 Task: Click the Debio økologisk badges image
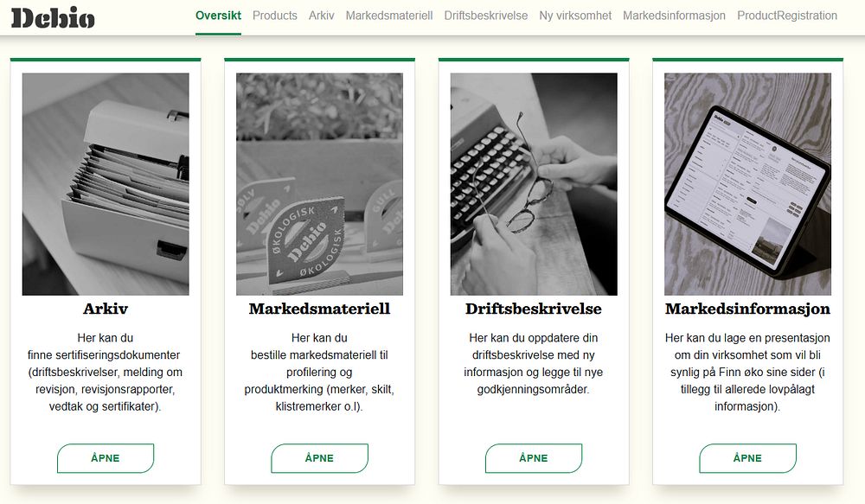pyautogui.click(x=319, y=184)
